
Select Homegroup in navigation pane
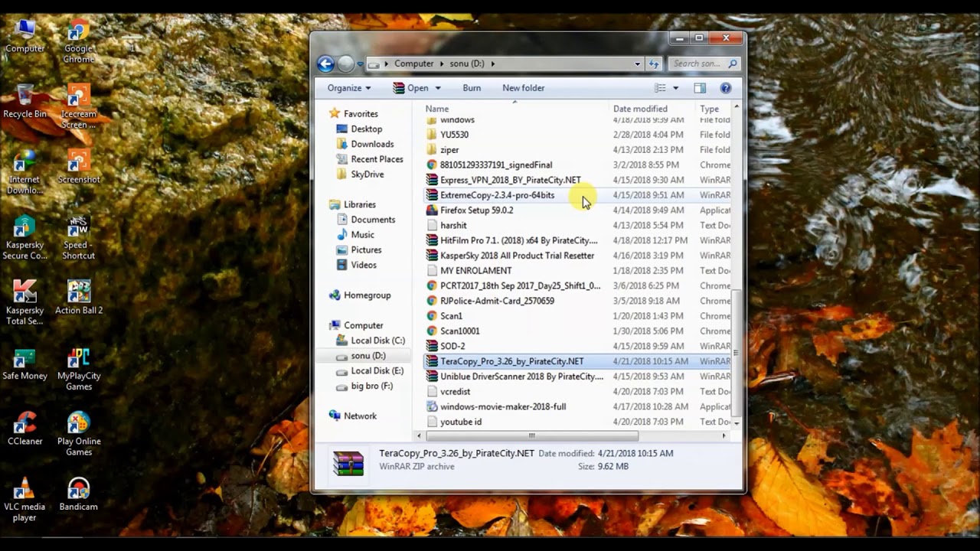click(367, 295)
